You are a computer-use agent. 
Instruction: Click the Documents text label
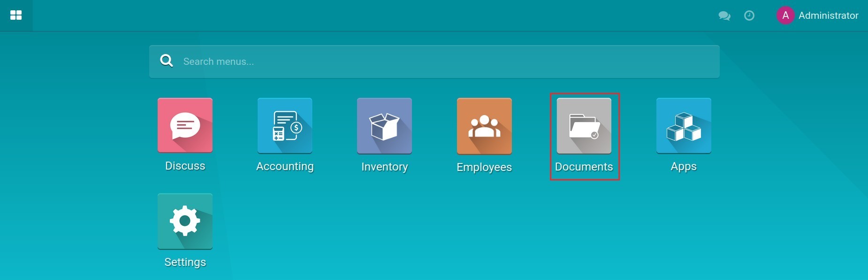tap(584, 167)
